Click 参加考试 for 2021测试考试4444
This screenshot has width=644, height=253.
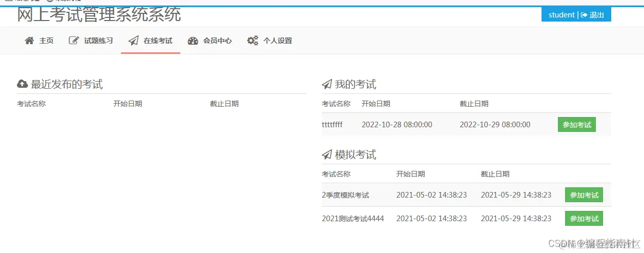pos(584,219)
